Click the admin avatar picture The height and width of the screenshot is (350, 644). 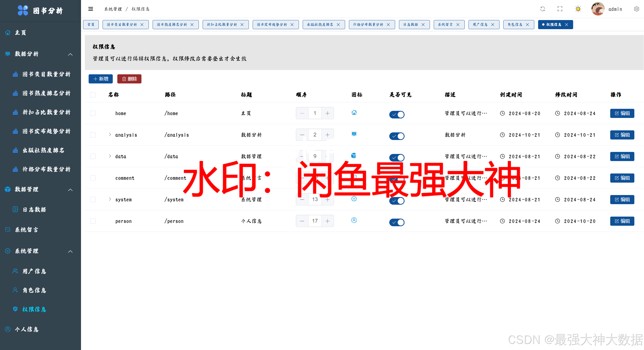tap(598, 9)
